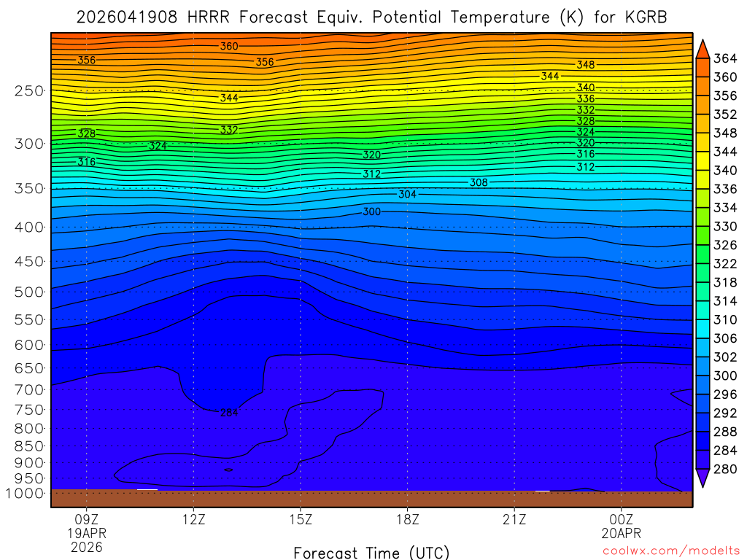Image resolution: width=747 pixels, height=560 pixels.
Task: Click the 21Z time axis label
Action: point(514,519)
